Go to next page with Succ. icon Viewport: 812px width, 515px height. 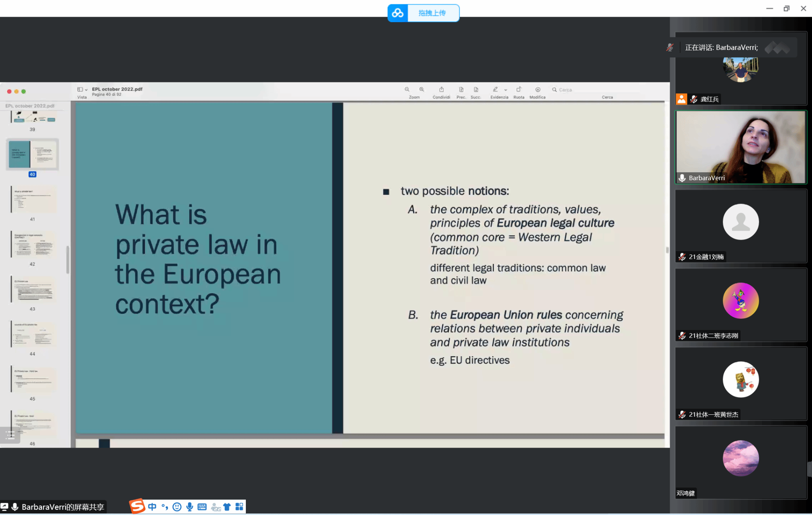476,90
